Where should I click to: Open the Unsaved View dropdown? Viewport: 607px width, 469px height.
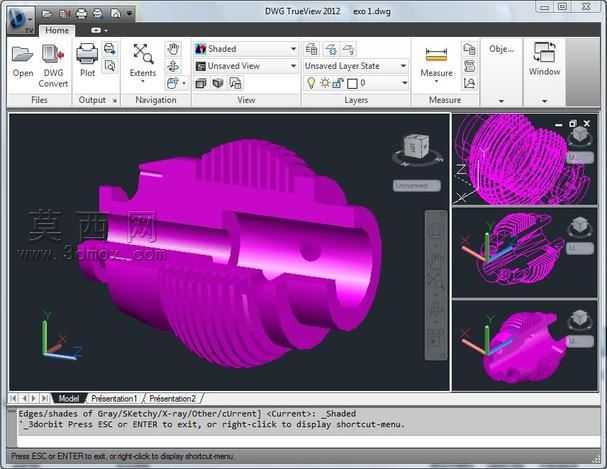246,66
